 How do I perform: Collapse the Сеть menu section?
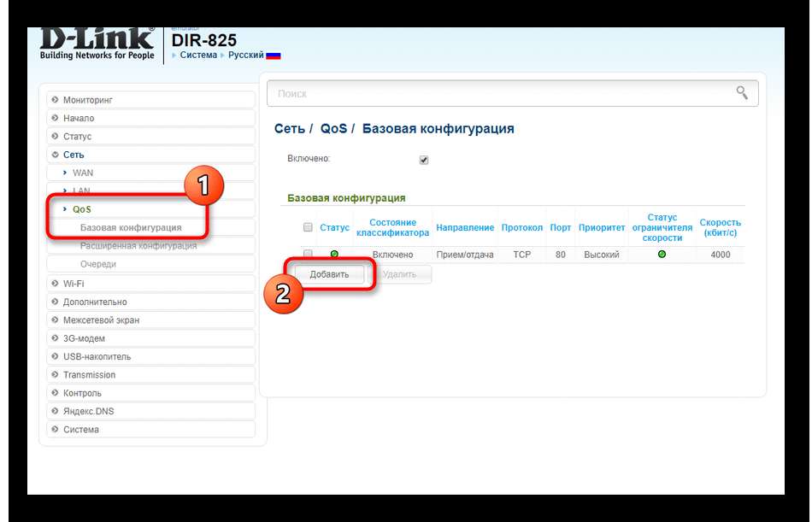tap(150, 155)
